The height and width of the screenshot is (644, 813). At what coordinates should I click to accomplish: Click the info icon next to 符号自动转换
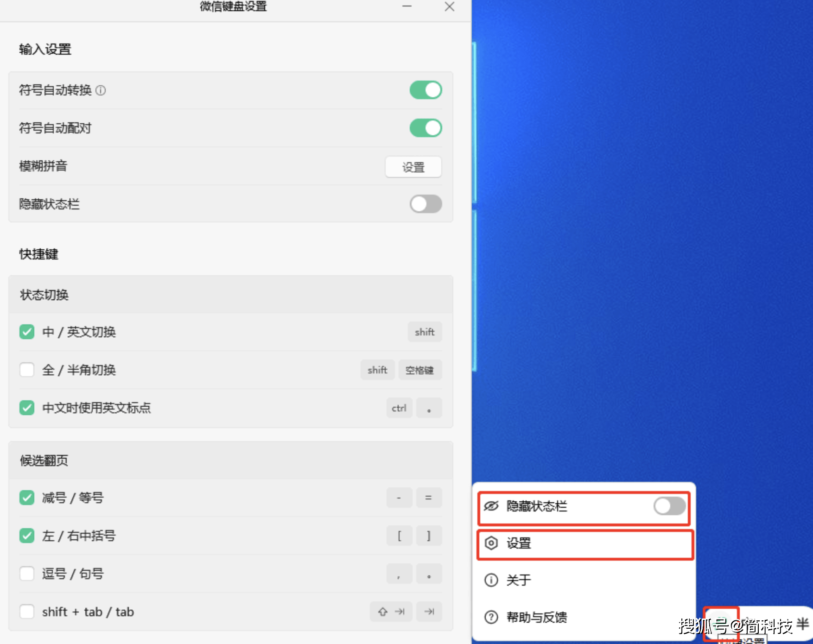101,90
